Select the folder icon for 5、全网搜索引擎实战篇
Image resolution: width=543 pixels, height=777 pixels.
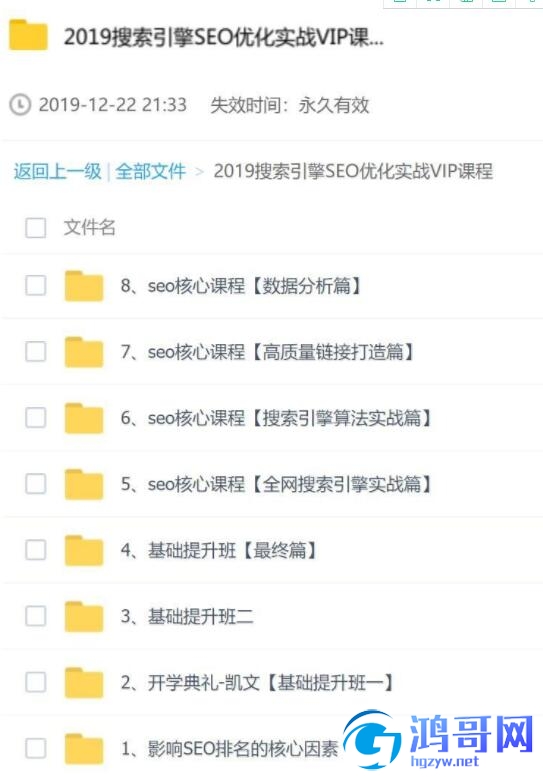coord(84,484)
